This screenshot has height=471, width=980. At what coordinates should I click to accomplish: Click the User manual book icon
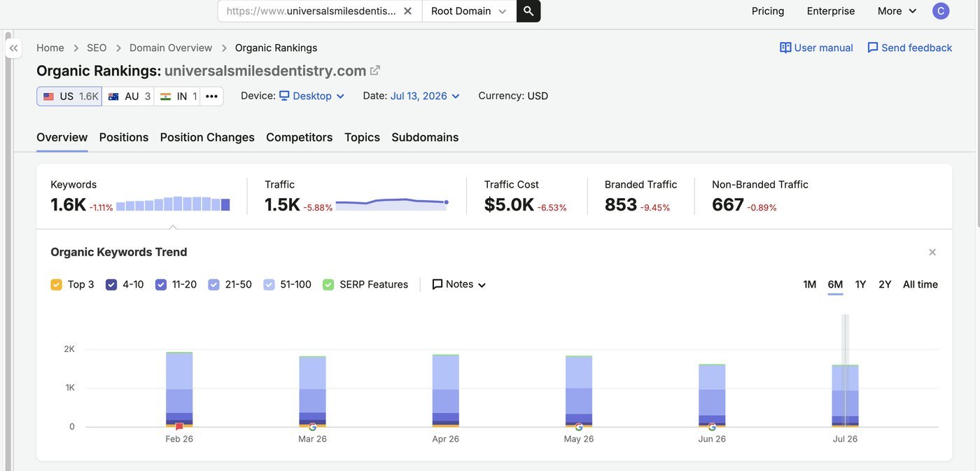(785, 48)
